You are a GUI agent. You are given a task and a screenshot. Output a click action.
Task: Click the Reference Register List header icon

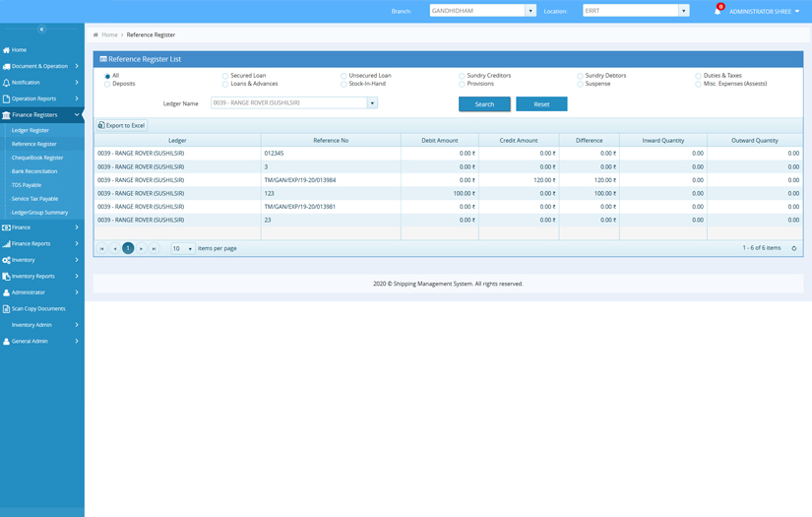(x=103, y=59)
